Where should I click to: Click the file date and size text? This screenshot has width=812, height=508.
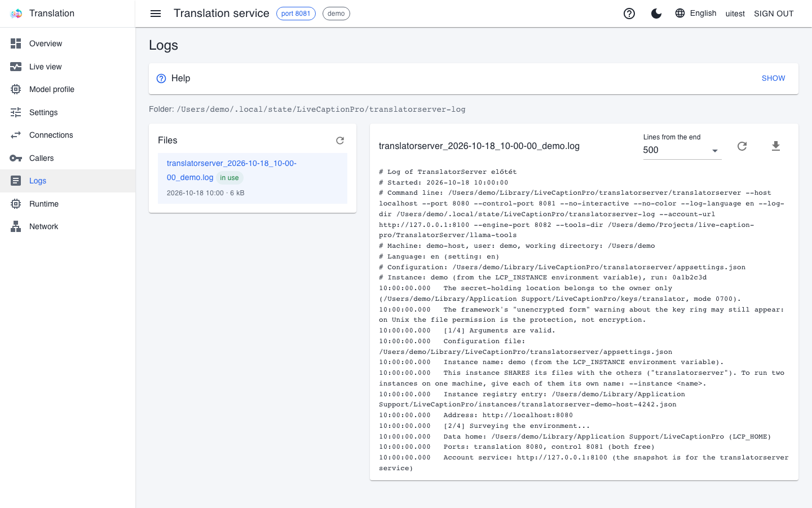[206, 193]
